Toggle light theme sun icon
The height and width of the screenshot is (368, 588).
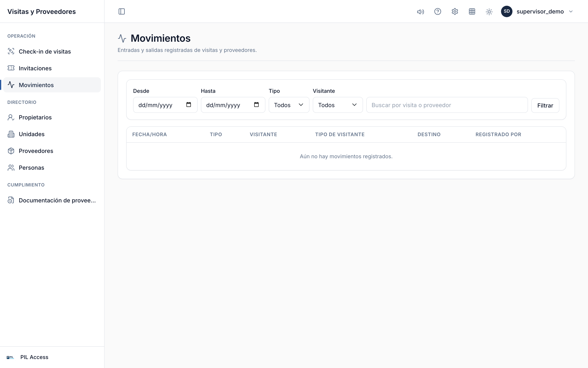(x=489, y=12)
